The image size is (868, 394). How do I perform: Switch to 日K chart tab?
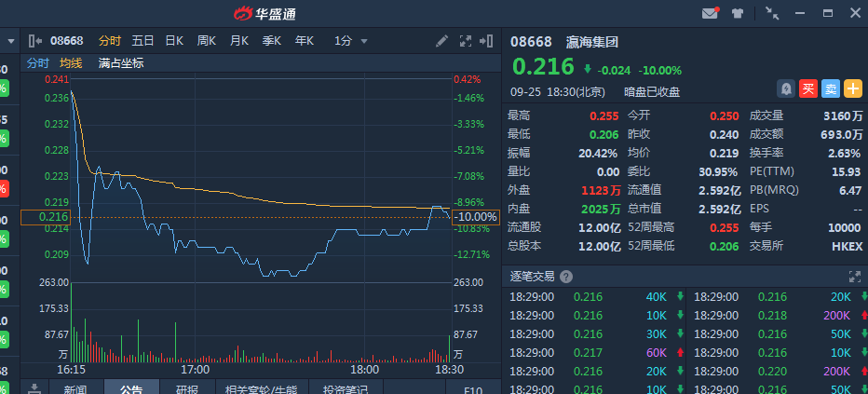(174, 41)
